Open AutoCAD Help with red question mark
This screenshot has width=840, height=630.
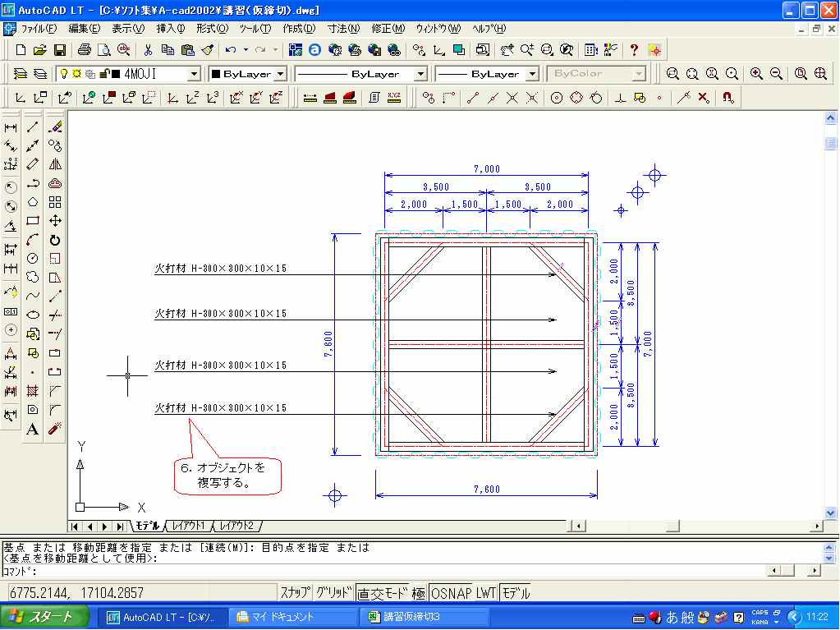[x=634, y=50]
